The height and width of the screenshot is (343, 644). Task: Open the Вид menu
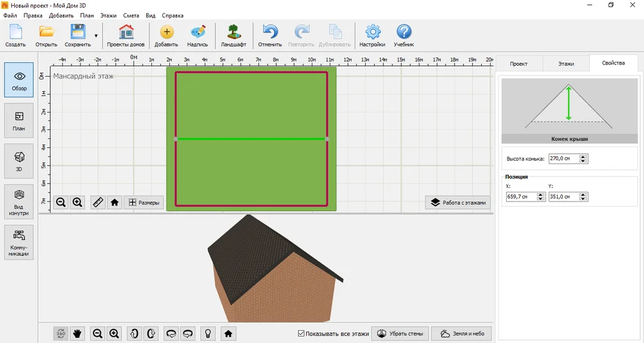coord(150,15)
